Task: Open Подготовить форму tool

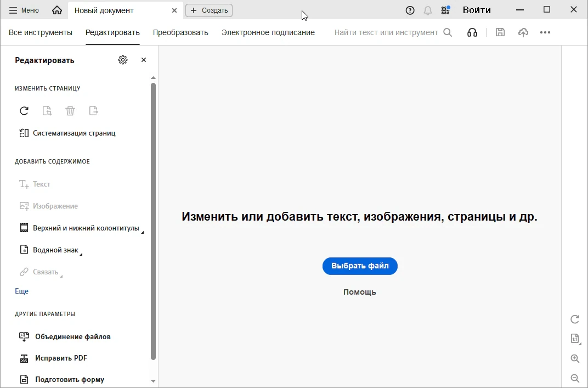Action: coord(62,379)
